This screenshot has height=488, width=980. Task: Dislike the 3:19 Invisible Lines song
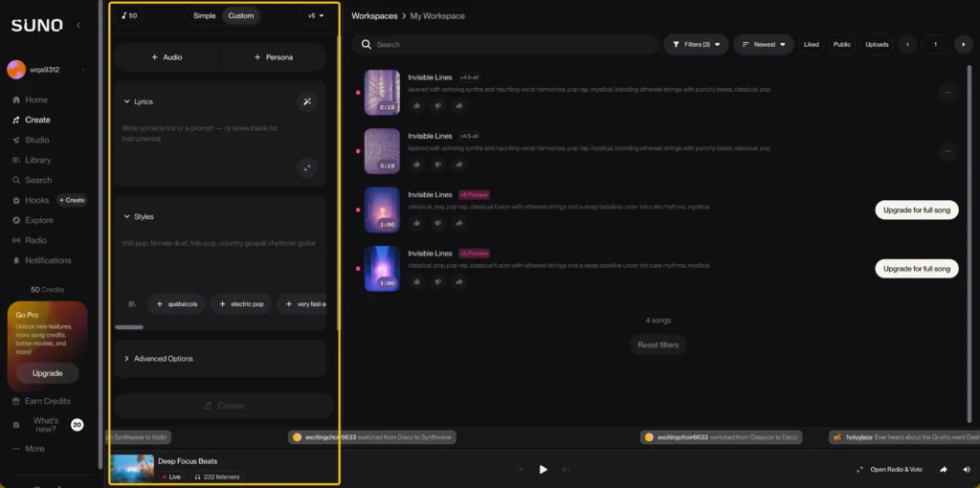coord(437,165)
